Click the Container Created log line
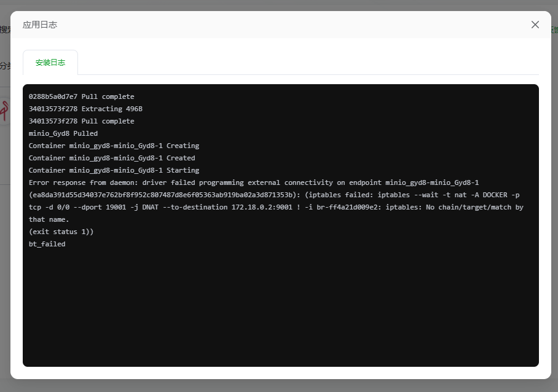The image size is (558, 392). tap(111, 157)
